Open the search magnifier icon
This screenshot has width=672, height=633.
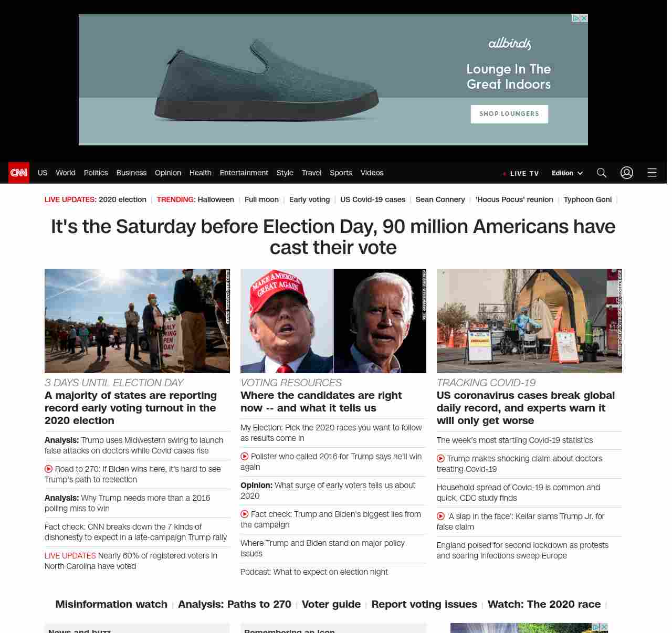pyautogui.click(x=601, y=173)
